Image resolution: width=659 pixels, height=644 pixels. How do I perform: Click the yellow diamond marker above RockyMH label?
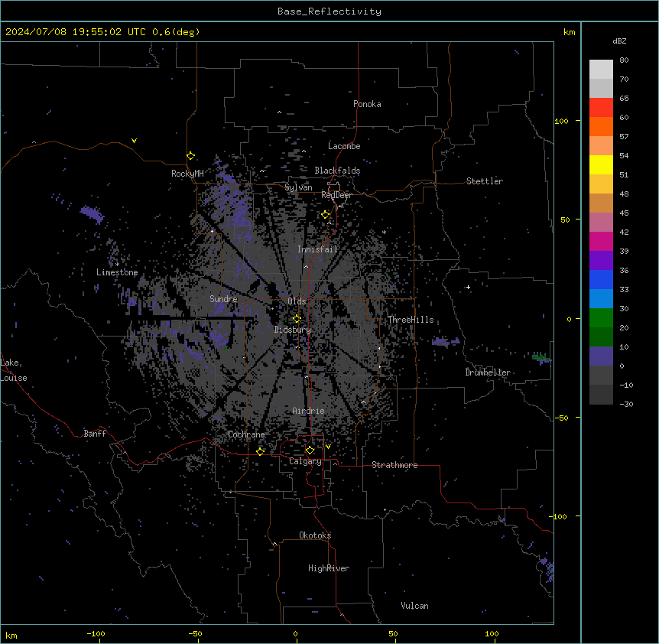tap(190, 156)
